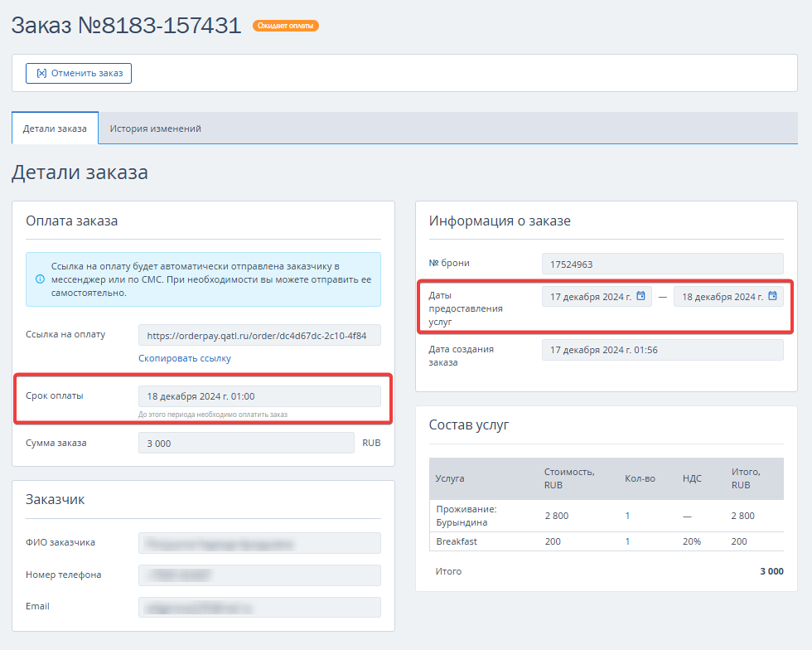
Task: Open calendar icon for 18 декабря end date
Action: click(772, 296)
